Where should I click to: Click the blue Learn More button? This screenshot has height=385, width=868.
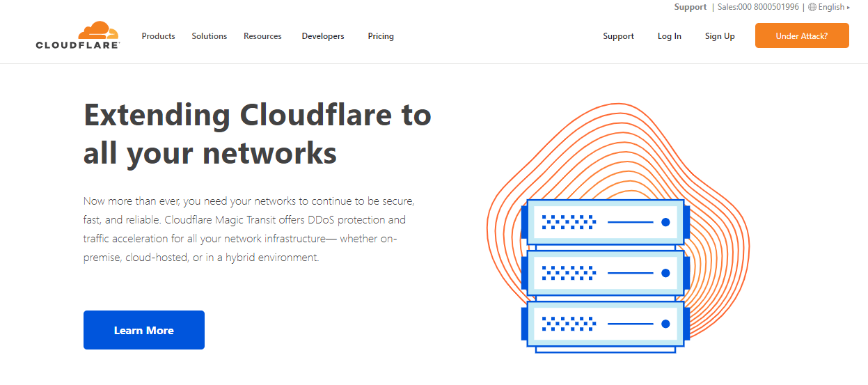144,330
